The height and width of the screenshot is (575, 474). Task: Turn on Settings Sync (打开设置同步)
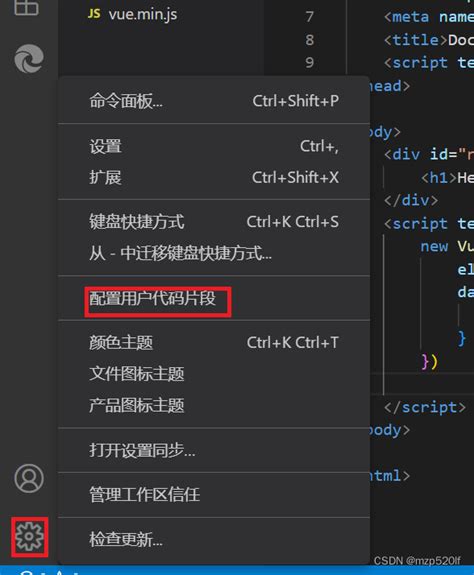click(214, 450)
